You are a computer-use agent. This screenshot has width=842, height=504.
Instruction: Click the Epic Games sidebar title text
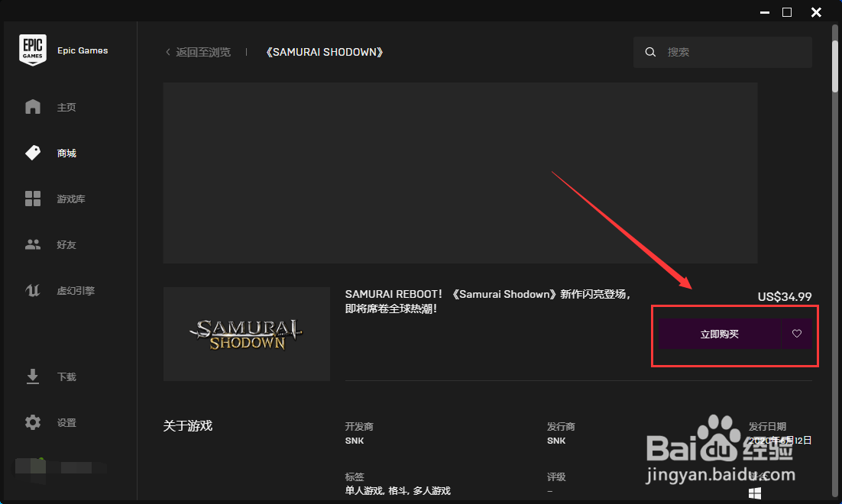click(83, 50)
